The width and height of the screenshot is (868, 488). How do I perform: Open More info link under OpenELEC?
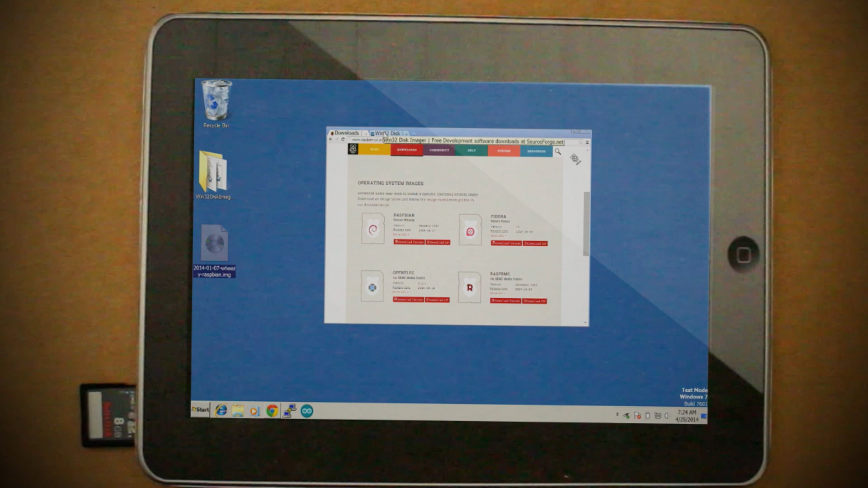coord(400,292)
